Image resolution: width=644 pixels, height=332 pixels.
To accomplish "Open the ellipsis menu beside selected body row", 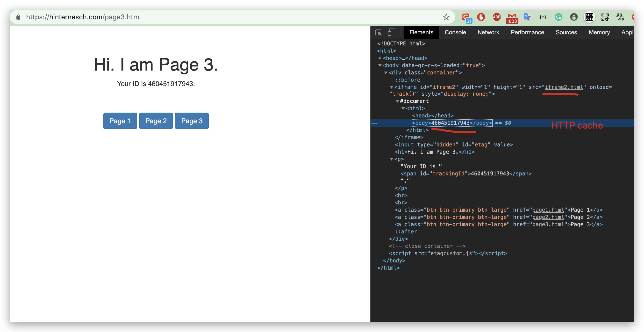I will tap(374, 123).
